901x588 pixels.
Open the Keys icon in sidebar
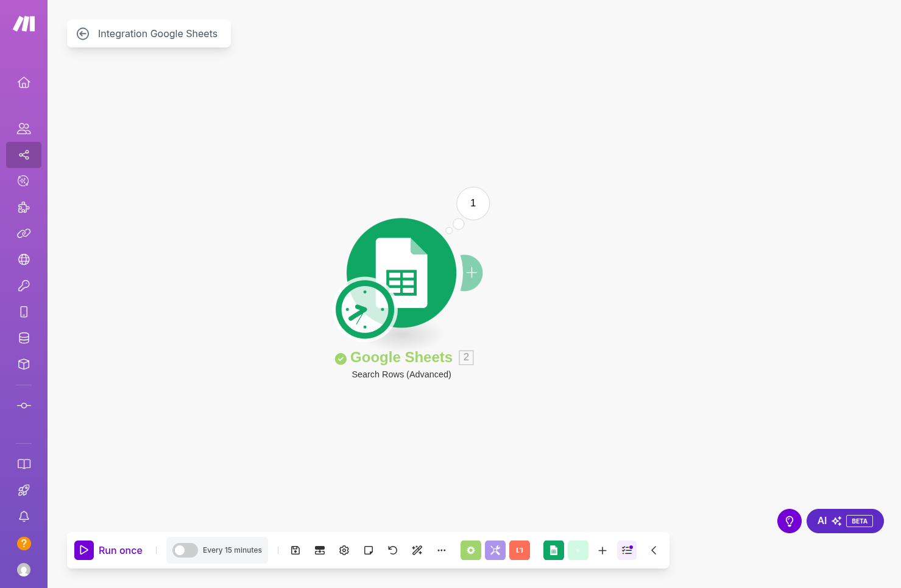24,285
